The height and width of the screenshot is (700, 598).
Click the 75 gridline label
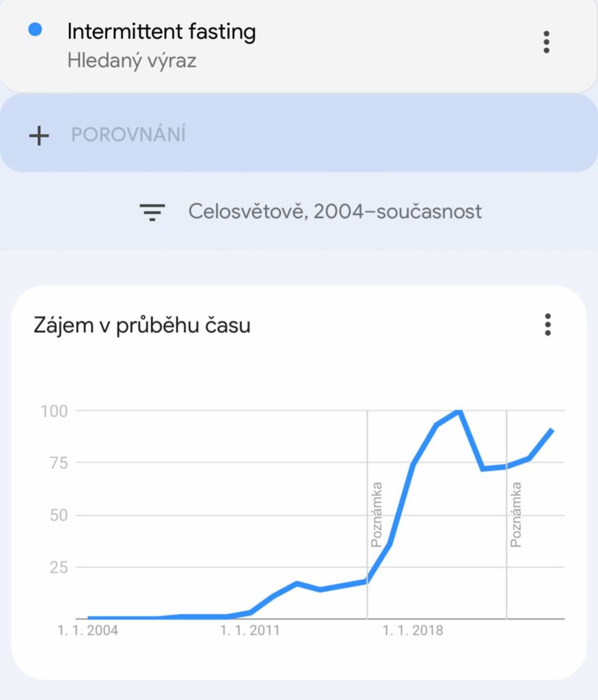(x=59, y=463)
